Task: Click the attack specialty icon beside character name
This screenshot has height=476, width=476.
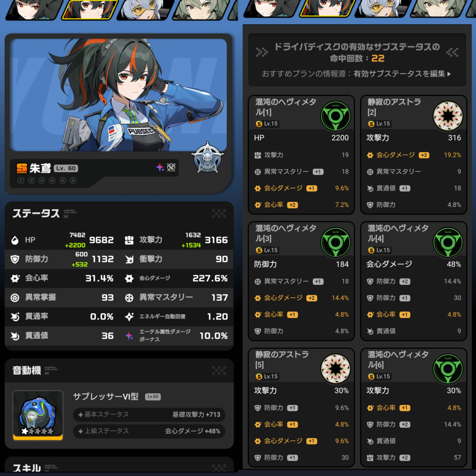Action: [171, 167]
